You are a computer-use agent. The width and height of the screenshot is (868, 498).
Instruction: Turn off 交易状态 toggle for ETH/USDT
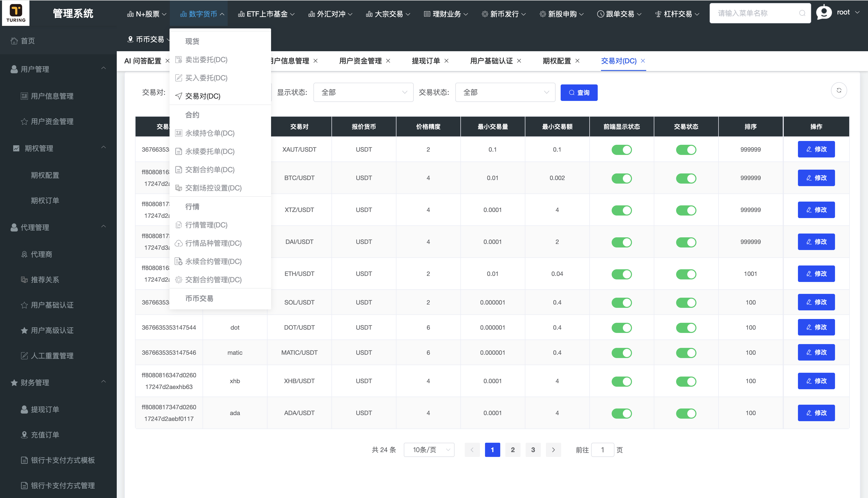686,274
